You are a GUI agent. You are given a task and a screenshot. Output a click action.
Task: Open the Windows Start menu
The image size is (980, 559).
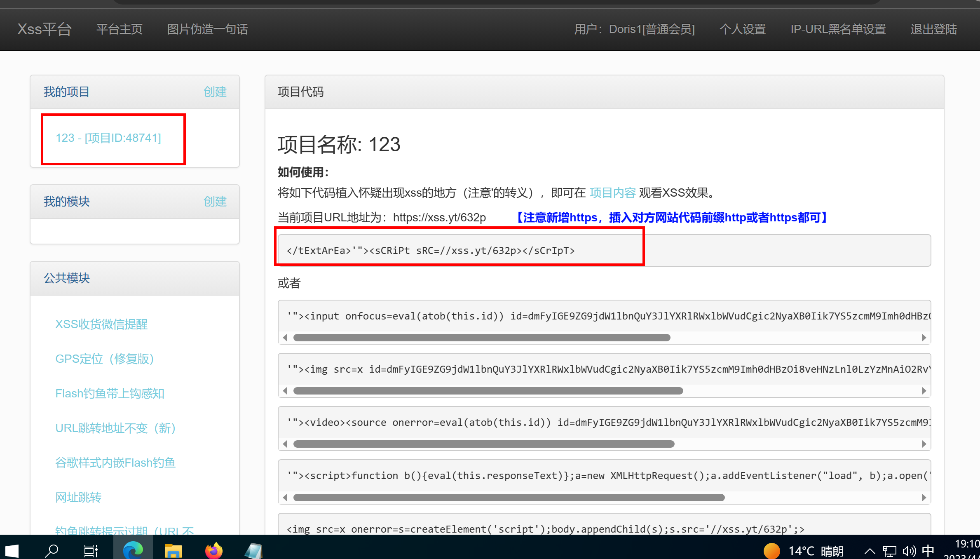[x=12, y=550]
